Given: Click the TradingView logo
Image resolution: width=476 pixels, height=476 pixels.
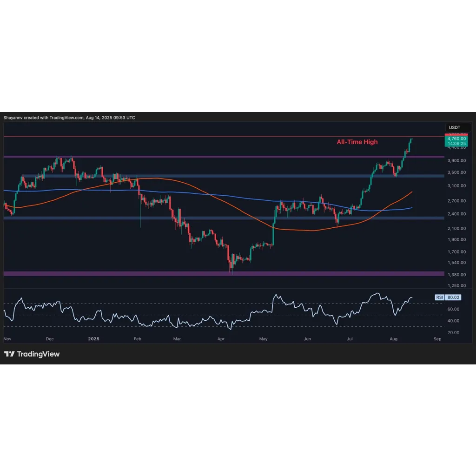Looking at the screenshot, I should (32, 354).
